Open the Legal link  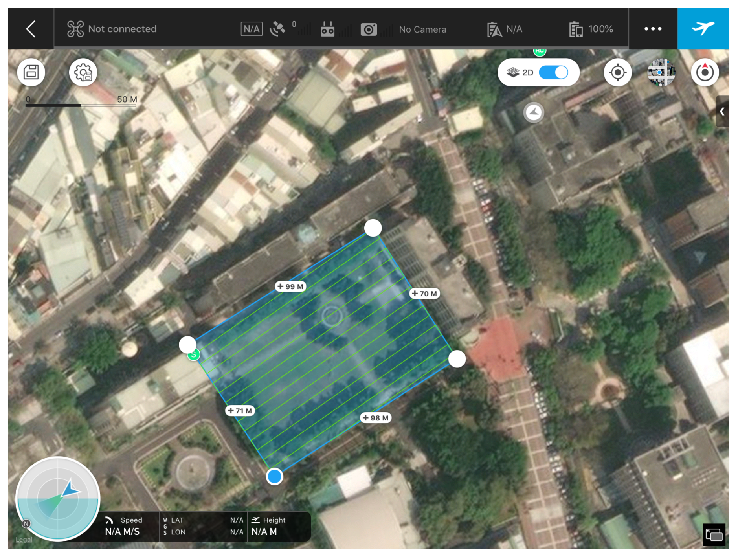coord(24,539)
